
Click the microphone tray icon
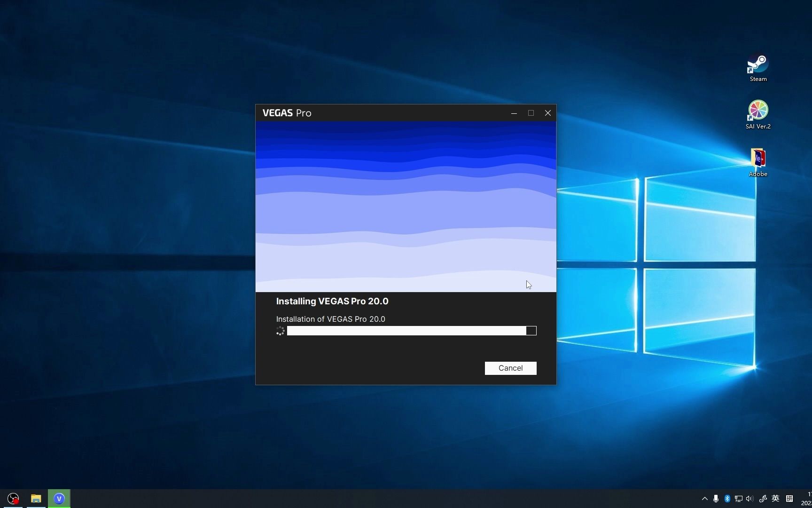(716, 499)
